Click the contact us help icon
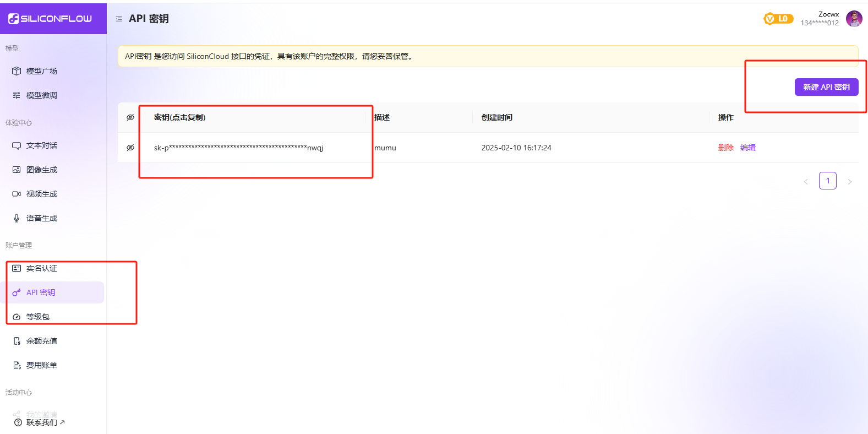The height and width of the screenshot is (434, 868). coord(18,422)
